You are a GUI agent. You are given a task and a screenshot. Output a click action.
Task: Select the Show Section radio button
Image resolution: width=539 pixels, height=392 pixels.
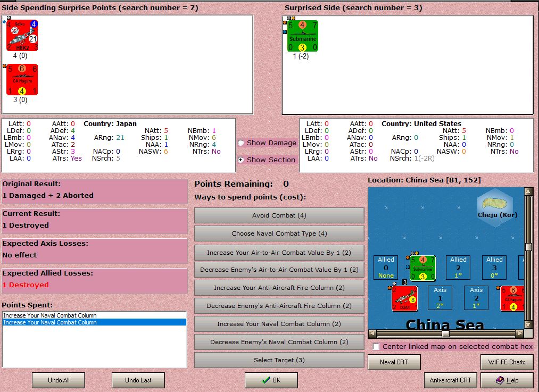[241, 160]
